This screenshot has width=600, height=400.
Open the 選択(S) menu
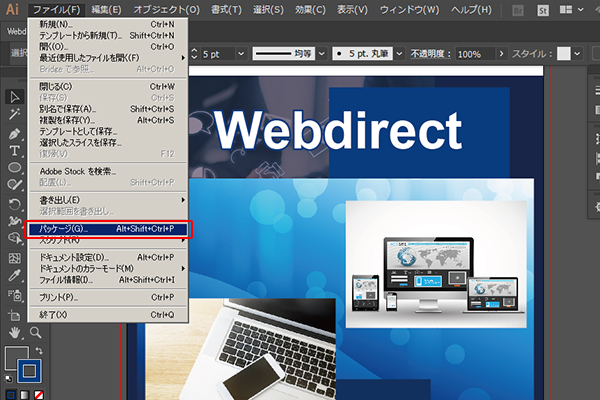click(268, 10)
